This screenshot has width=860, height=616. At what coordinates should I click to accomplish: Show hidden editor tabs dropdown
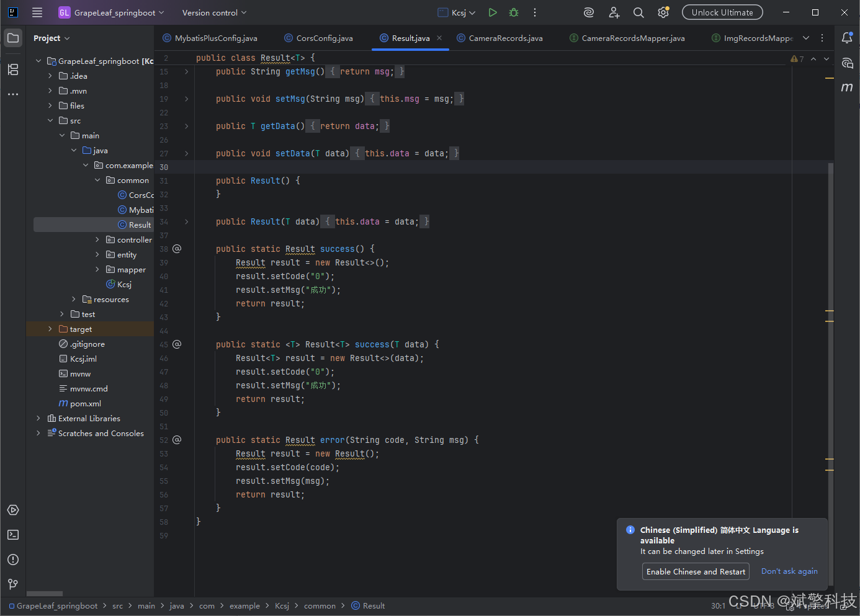tap(806, 38)
